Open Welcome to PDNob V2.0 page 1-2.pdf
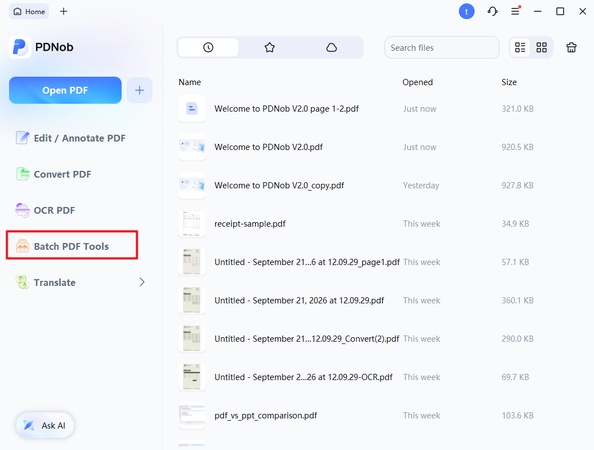Image resolution: width=594 pixels, height=450 pixels. [286, 109]
